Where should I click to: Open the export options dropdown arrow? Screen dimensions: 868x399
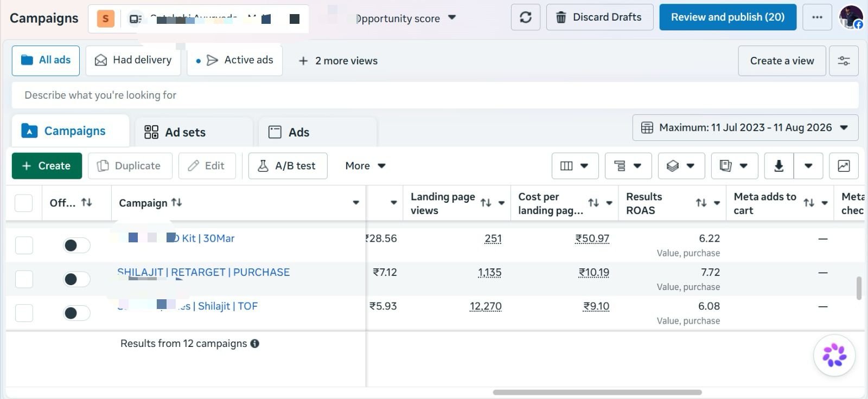point(808,166)
